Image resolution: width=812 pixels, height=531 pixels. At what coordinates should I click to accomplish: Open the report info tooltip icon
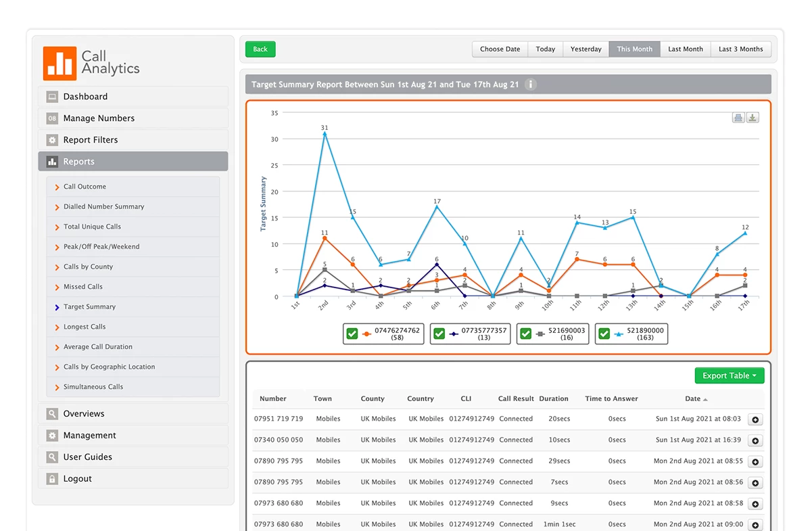pos(530,84)
